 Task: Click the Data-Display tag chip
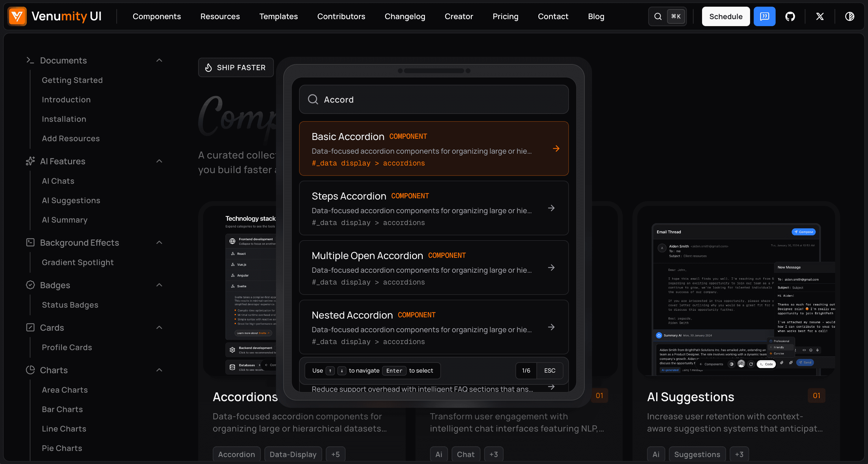pyautogui.click(x=293, y=454)
